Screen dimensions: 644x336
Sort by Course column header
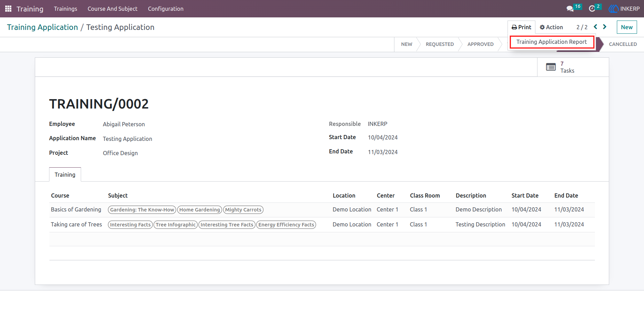tap(60, 195)
